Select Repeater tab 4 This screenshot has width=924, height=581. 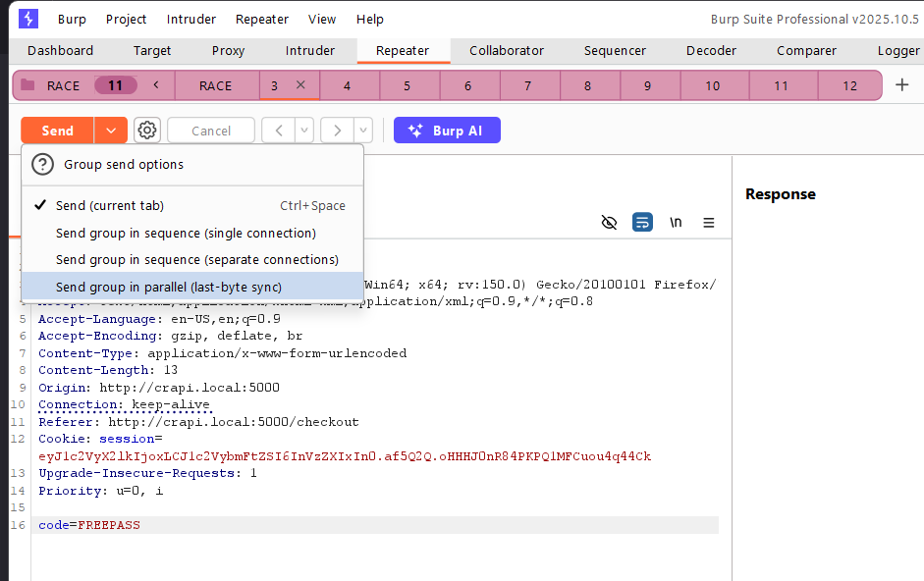point(347,85)
